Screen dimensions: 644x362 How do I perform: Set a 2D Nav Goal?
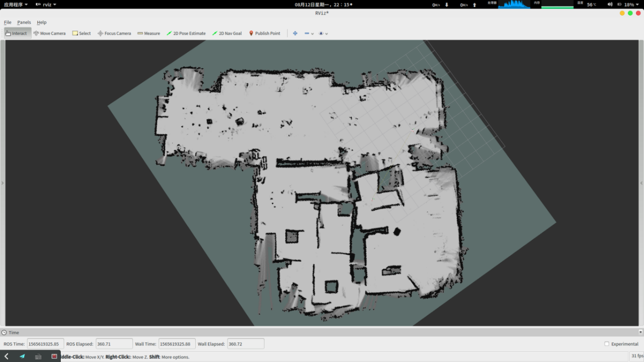pyautogui.click(x=227, y=33)
